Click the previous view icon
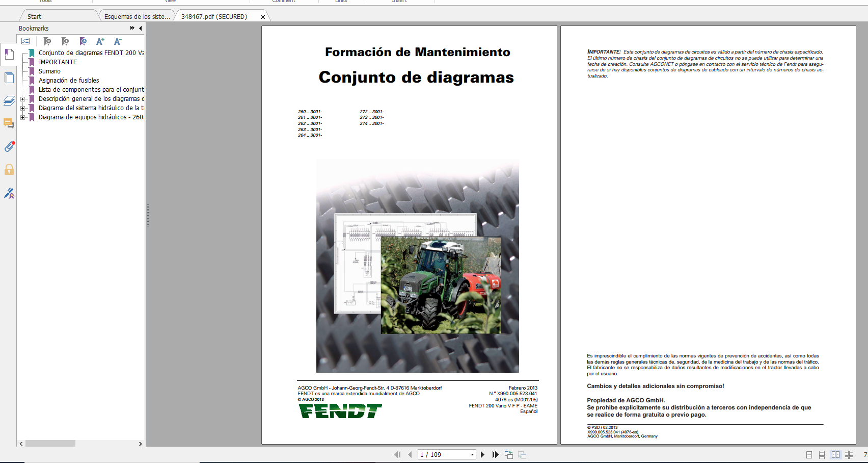868x463 pixels. (509, 454)
